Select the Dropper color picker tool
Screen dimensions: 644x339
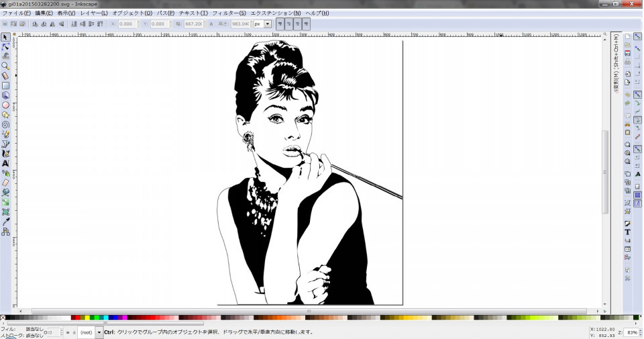(5, 222)
